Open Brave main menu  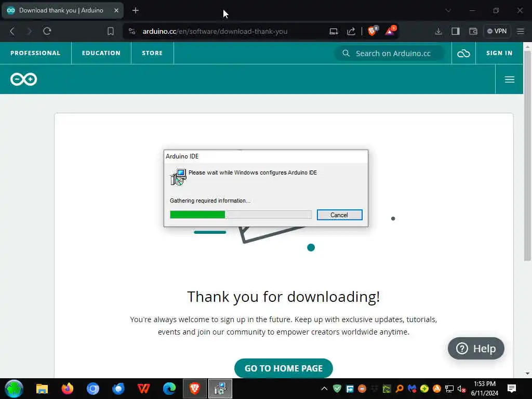[521, 31]
